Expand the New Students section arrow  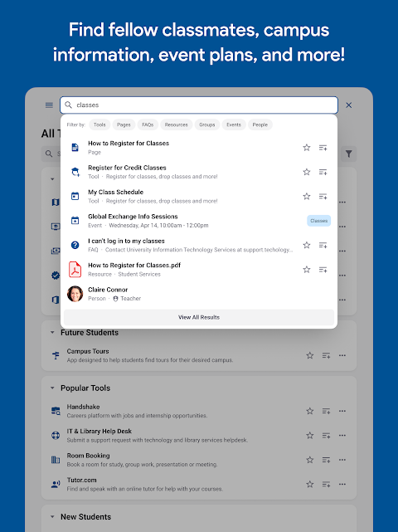(x=52, y=517)
